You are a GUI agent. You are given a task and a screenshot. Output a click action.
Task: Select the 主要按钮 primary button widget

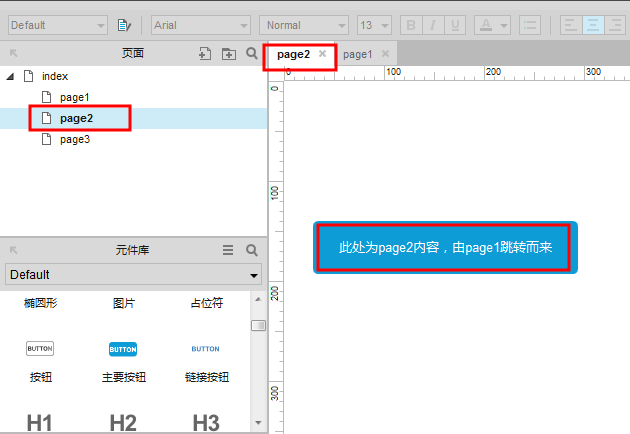[x=123, y=361]
